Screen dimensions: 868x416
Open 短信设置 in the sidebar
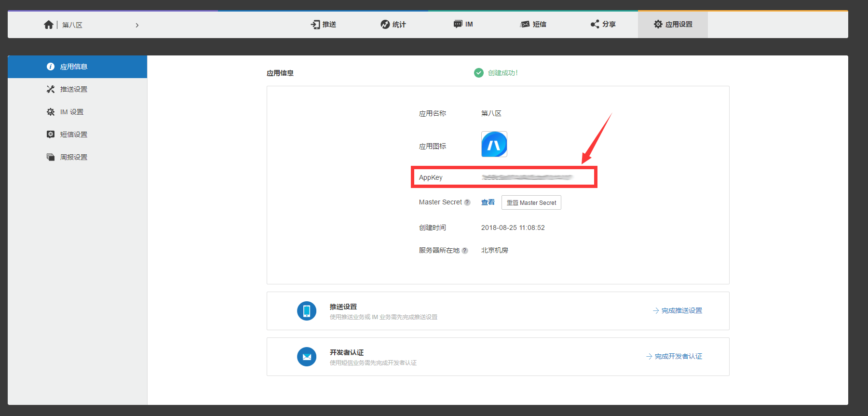coord(73,135)
